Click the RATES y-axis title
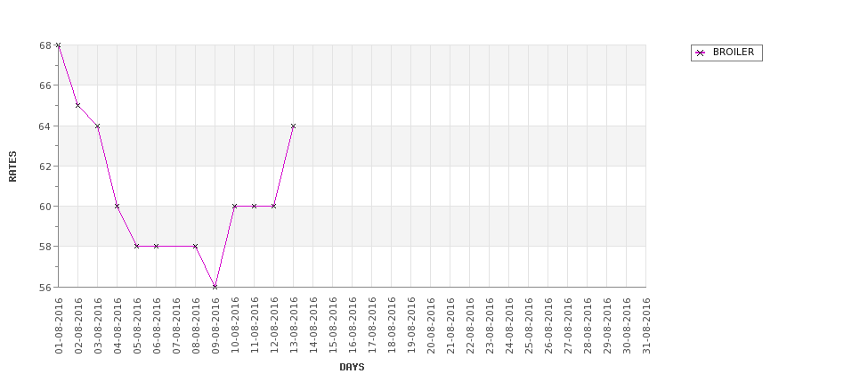 tap(12, 166)
